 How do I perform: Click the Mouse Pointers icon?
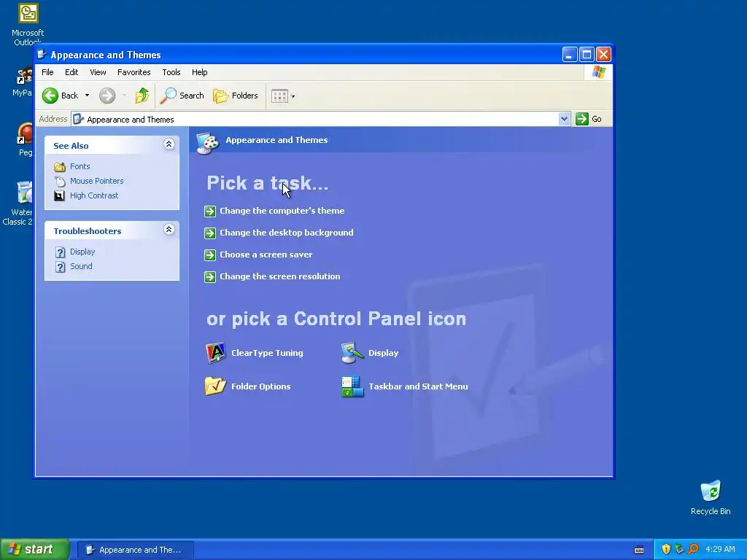point(60,181)
